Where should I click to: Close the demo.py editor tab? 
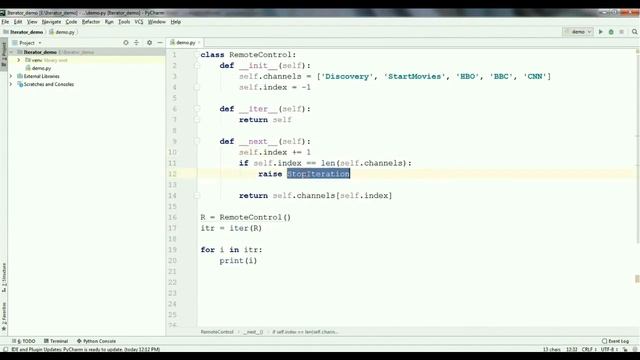(x=199, y=42)
